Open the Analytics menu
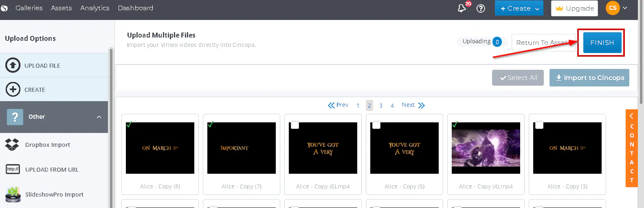This screenshot has width=644, height=208. (x=95, y=8)
